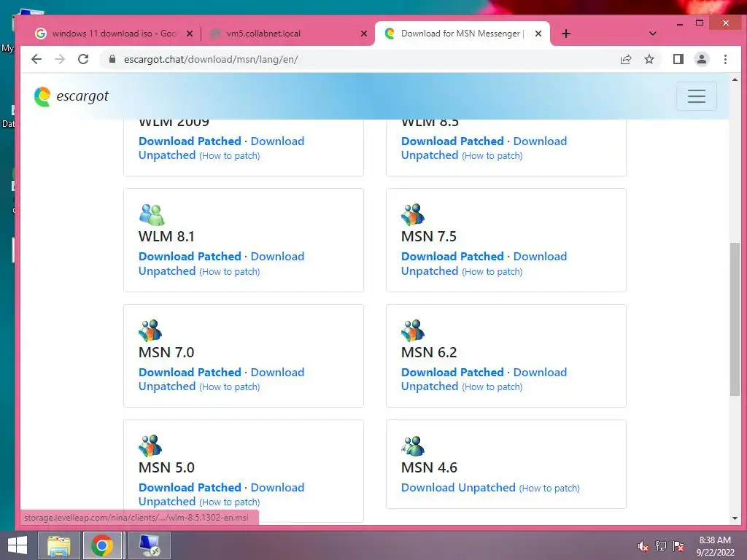Open the Action Center flag icon
Viewport: 747px width, 560px height.
(x=678, y=546)
